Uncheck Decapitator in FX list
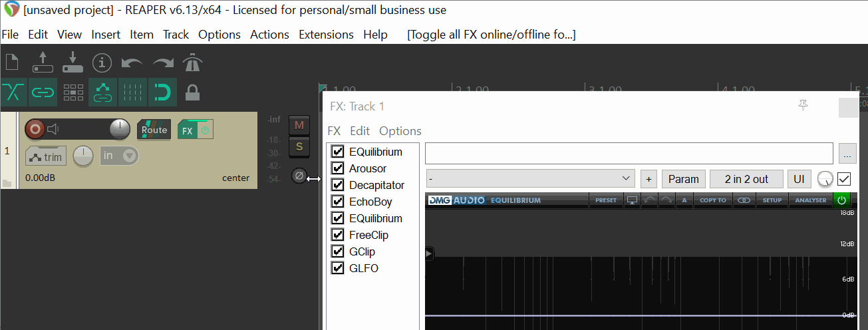 [x=338, y=185]
